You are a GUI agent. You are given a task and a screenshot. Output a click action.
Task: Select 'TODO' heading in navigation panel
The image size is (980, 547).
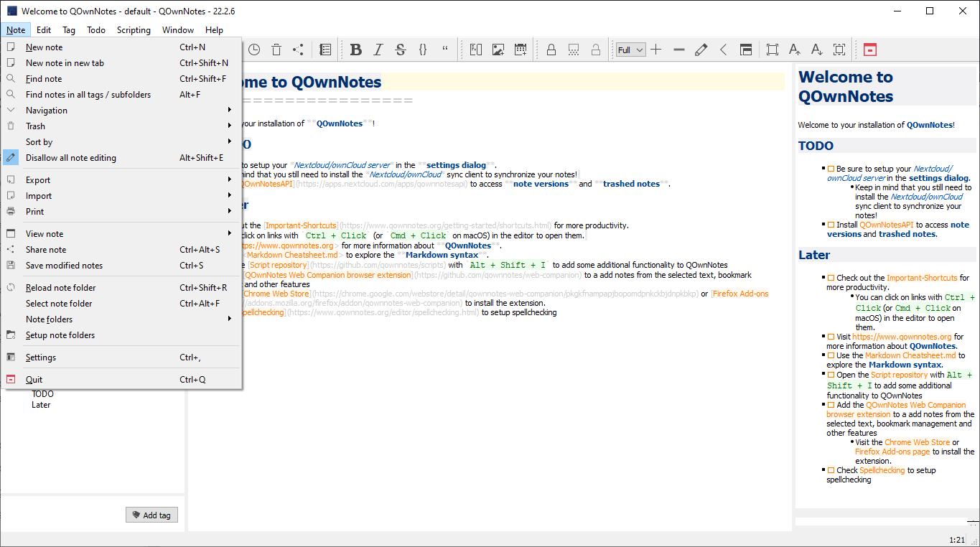coord(42,394)
